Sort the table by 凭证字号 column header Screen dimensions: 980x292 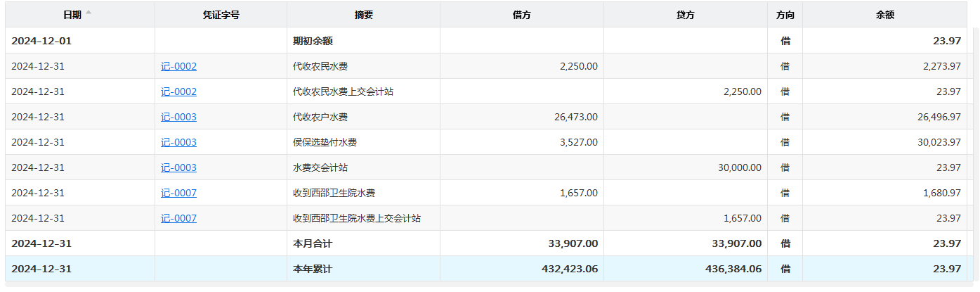(221, 15)
